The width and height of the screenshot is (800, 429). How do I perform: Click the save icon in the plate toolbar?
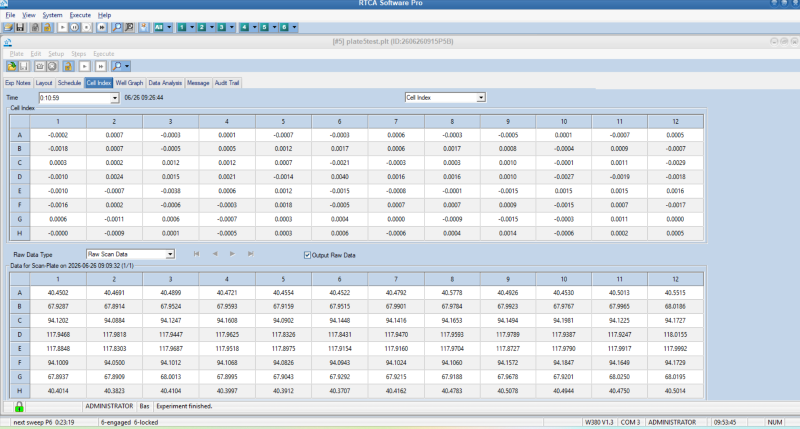[23, 66]
